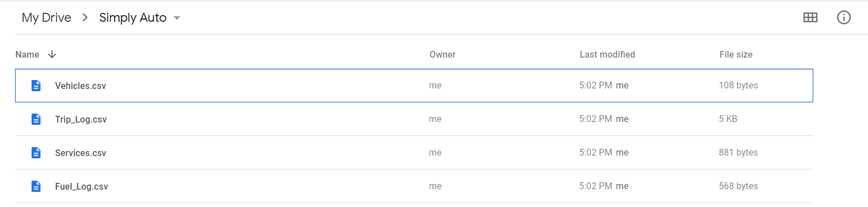Image resolution: width=868 pixels, height=207 pixels.
Task: Select the Vehicles.csv file name
Action: pyautogui.click(x=80, y=86)
